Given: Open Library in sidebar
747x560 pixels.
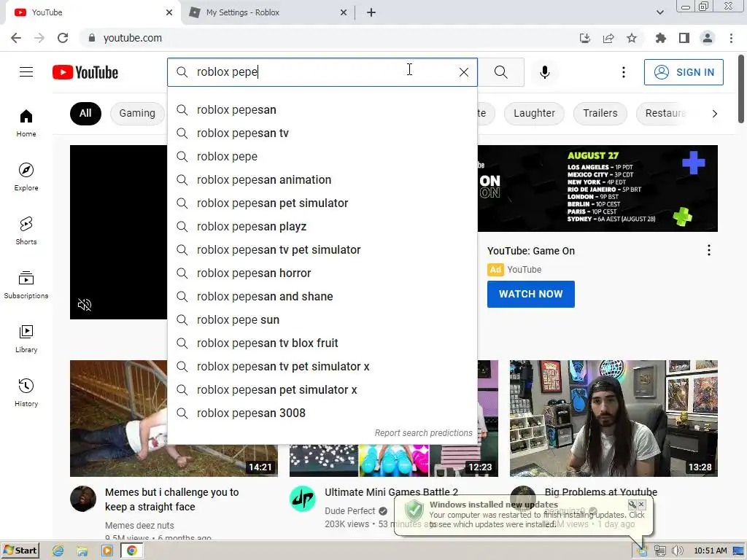Looking at the screenshot, I should click(26, 338).
